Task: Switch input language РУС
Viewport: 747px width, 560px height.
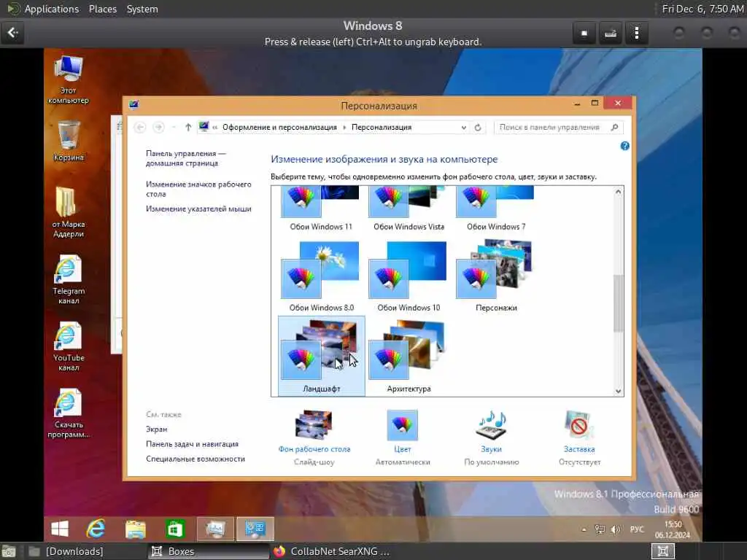Action: [x=636, y=529]
